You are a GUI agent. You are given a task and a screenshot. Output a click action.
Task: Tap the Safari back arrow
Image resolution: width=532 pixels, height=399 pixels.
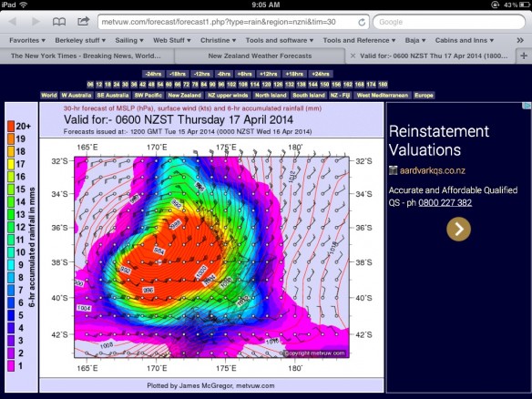point(13,22)
